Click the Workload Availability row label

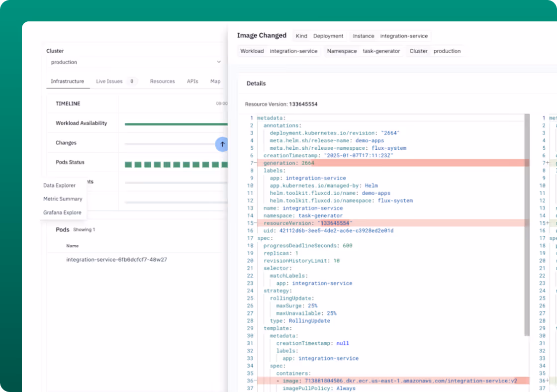[x=82, y=123]
